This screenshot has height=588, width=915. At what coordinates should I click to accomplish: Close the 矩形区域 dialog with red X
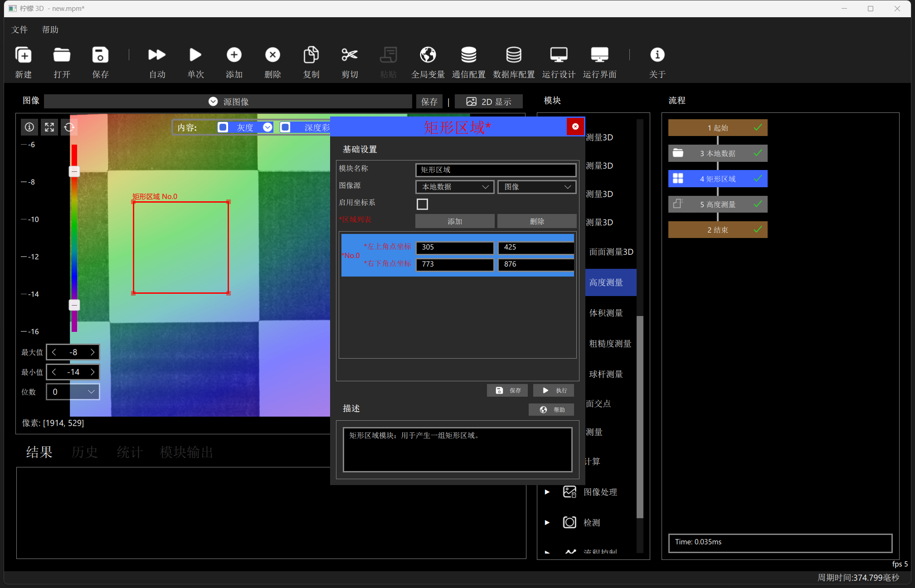[x=575, y=126]
